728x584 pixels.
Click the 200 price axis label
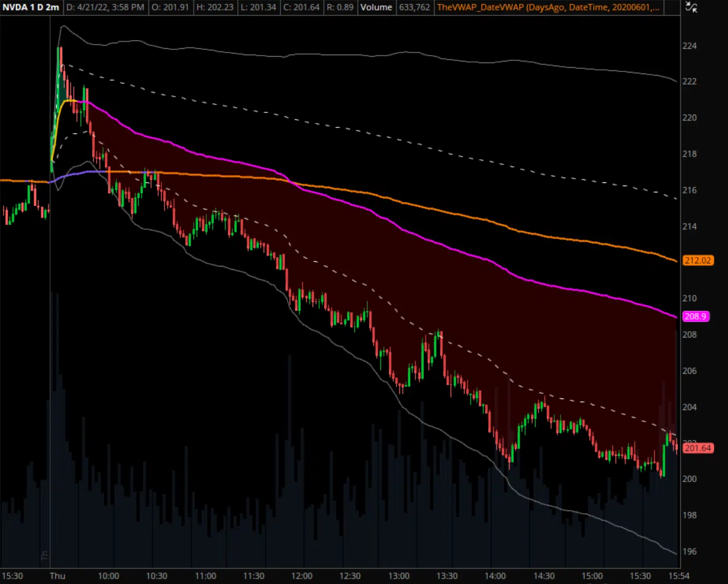689,479
